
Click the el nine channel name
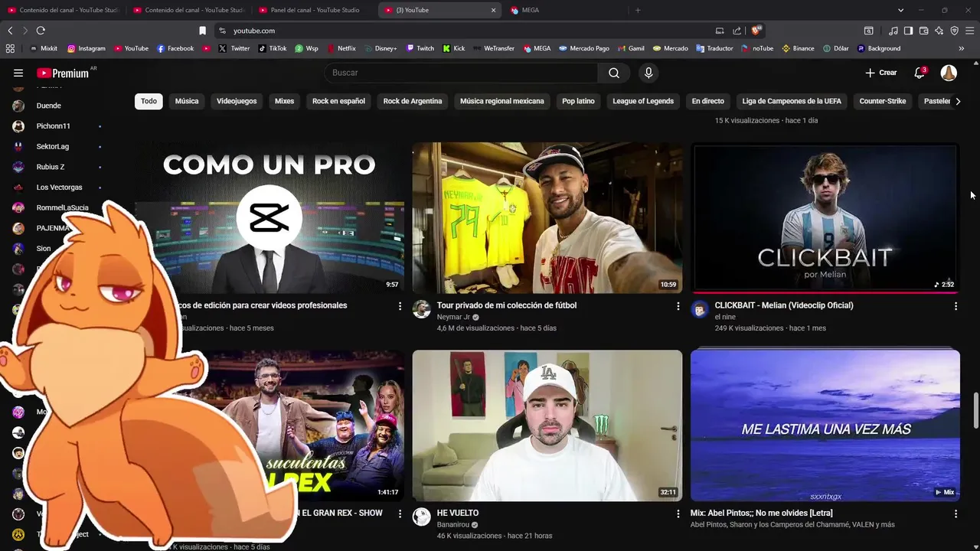coord(725,317)
